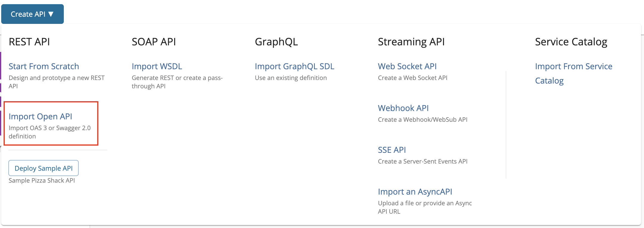Choose the Webhook API option
The width and height of the screenshot is (644, 228).
(403, 108)
